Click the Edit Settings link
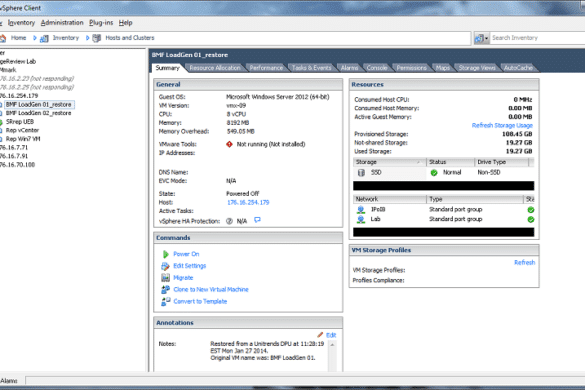585x390 pixels. point(190,266)
